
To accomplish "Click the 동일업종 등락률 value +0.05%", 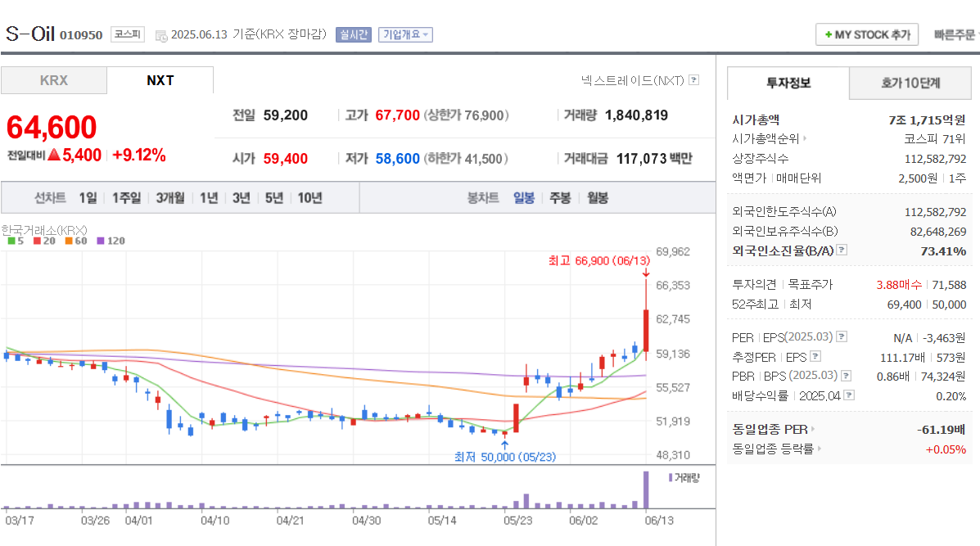I will pos(946,449).
